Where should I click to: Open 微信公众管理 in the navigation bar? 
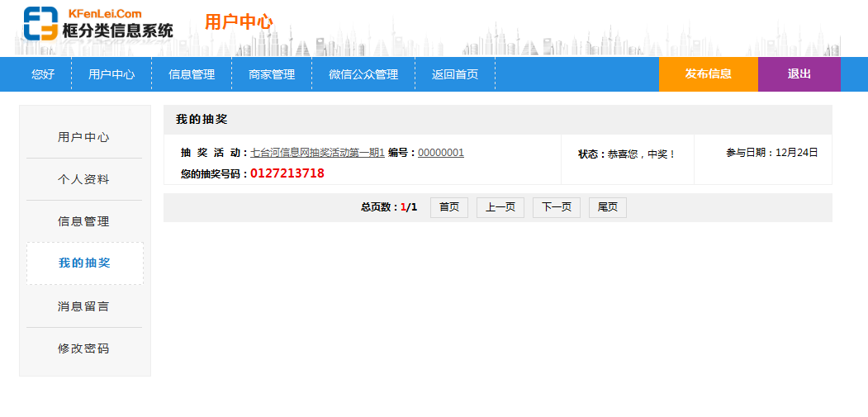[x=363, y=74]
